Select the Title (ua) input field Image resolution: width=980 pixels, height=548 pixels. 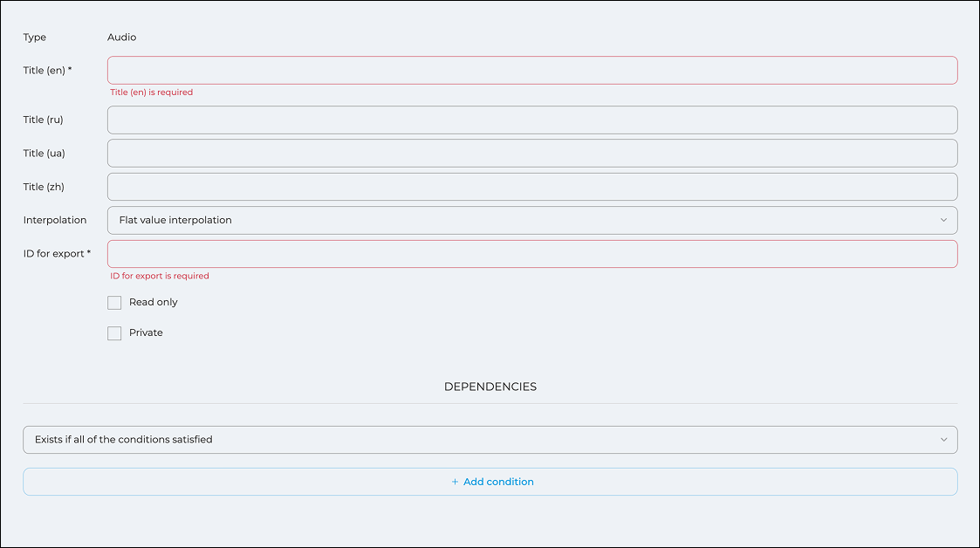click(531, 153)
